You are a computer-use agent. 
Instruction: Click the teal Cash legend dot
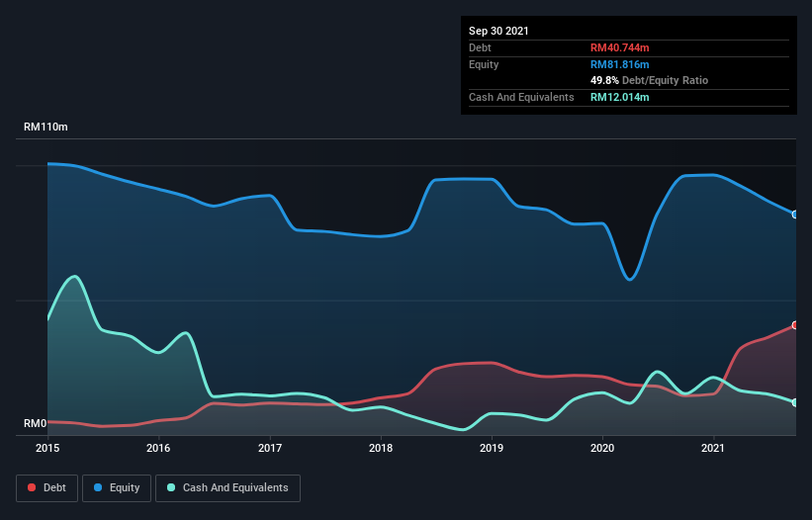(x=171, y=487)
